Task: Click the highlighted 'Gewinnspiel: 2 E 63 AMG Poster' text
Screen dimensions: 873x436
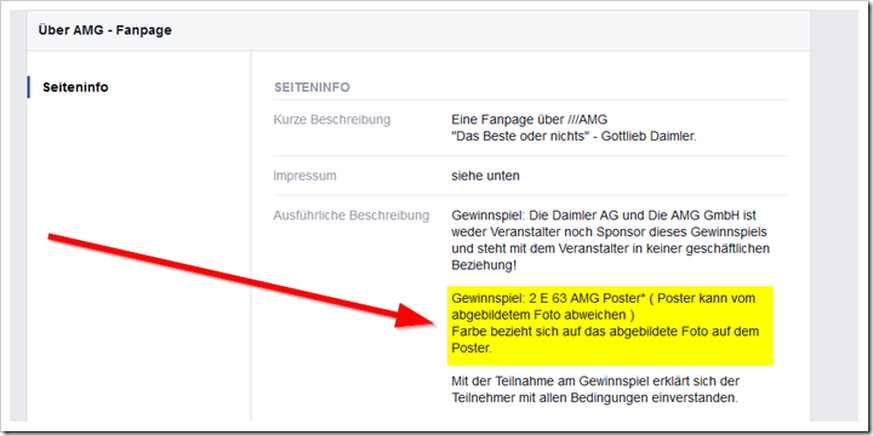Action: point(604,307)
